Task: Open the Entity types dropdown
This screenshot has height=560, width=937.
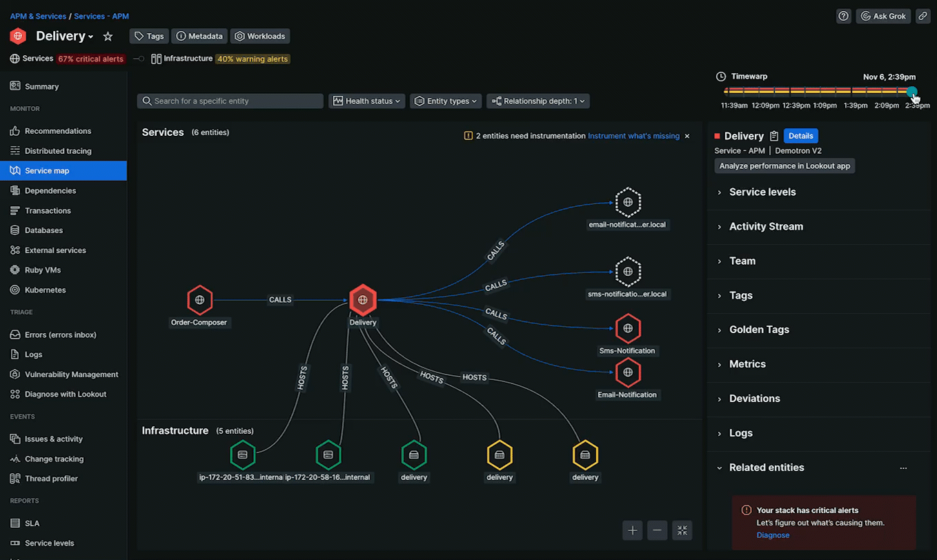Action: pyautogui.click(x=446, y=101)
